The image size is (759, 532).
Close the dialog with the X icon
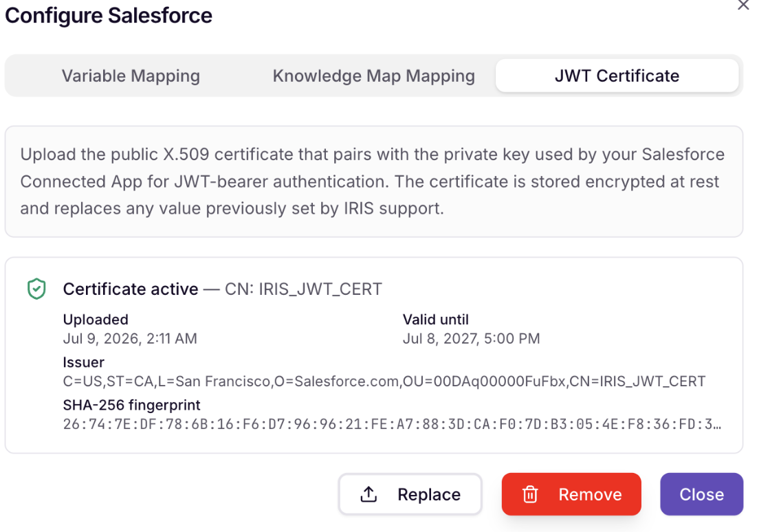click(743, 5)
